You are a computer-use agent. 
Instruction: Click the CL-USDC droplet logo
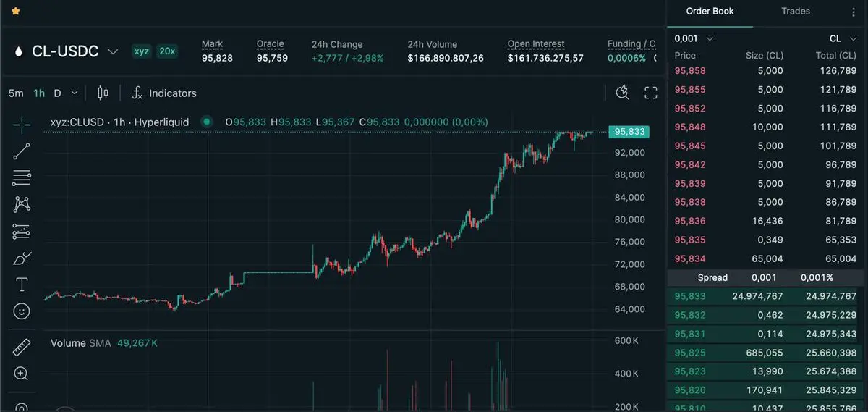[18, 51]
